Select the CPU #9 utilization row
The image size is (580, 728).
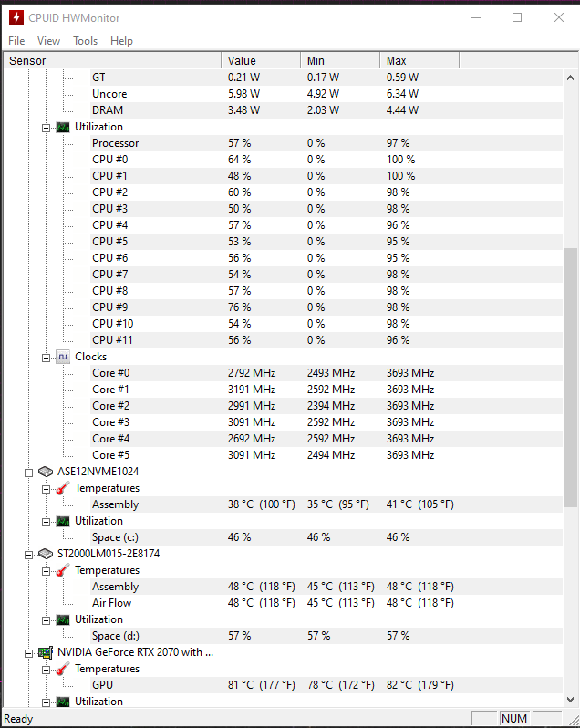(x=283, y=307)
